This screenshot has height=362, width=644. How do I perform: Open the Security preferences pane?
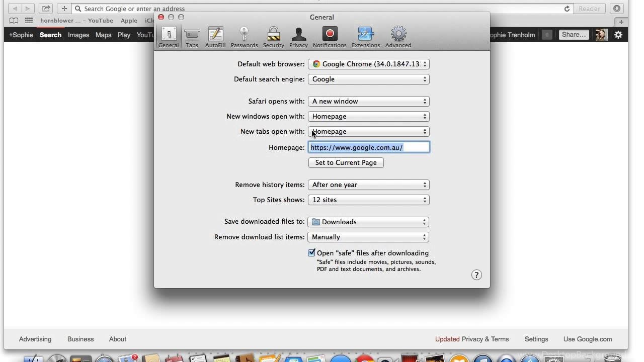point(273,38)
